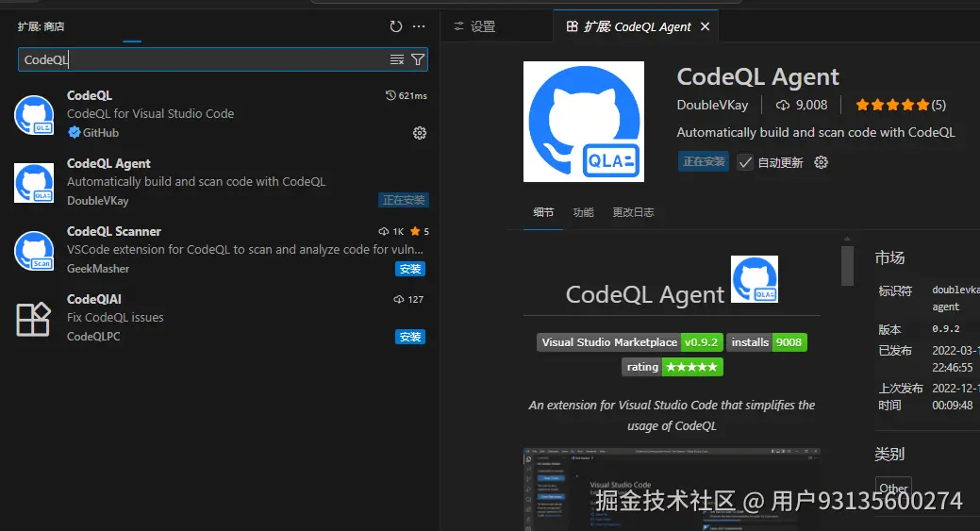Screen dimensions: 980x531
Task: Click the installs 9008 badge
Action: [x=767, y=342]
